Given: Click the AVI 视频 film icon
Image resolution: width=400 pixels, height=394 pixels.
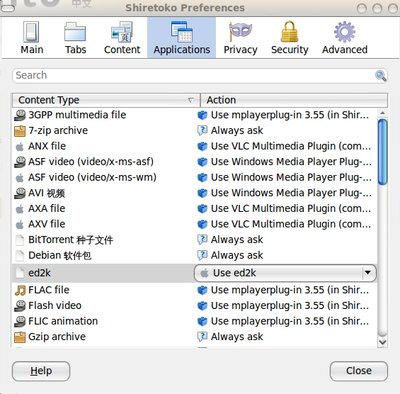Looking at the screenshot, I should coord(20,193).
